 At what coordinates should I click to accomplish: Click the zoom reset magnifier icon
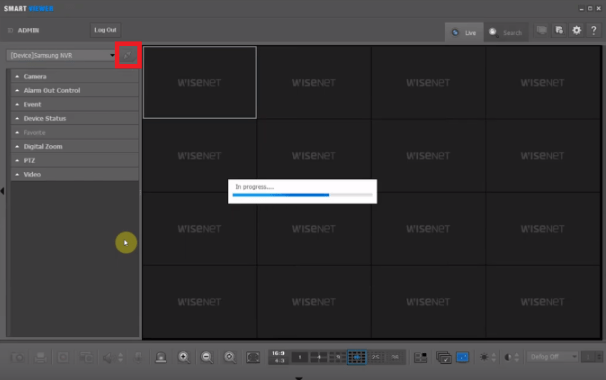coord(230,357)
